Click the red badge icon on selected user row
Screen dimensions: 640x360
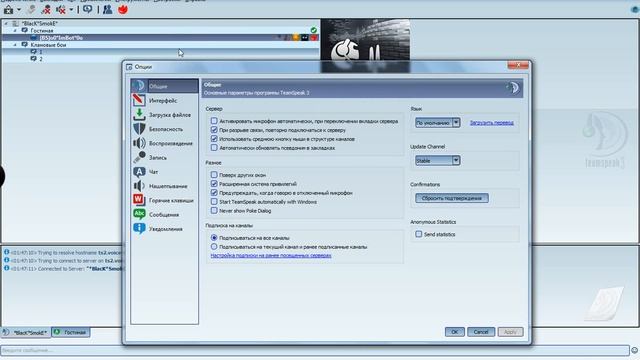pos(314,38)
